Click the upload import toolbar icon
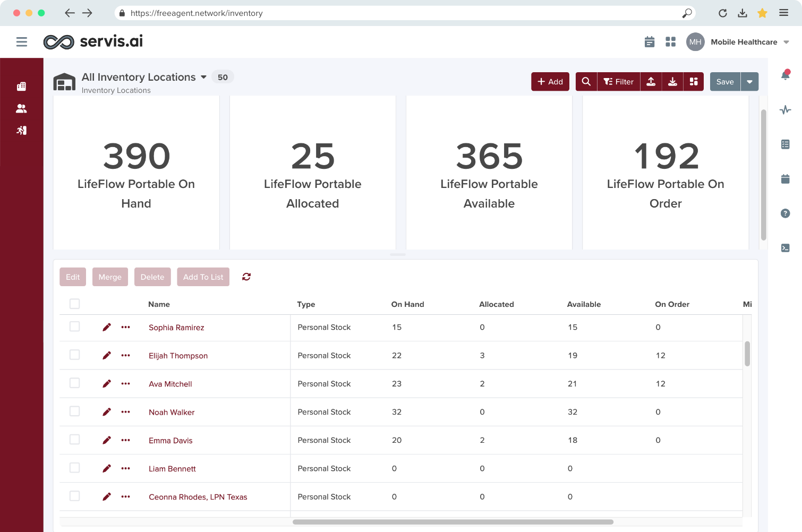This screenshot has width=802, height=532. (x=651, y=82)
